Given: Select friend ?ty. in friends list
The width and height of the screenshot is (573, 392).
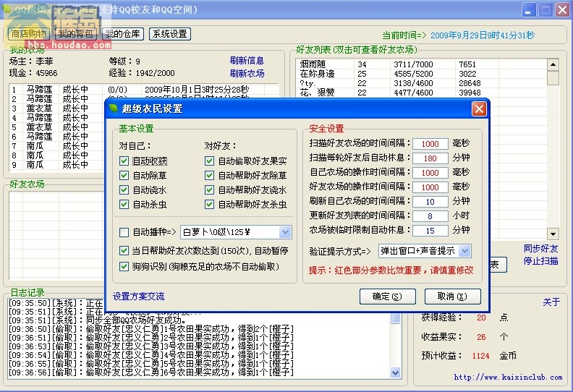Looking at the screenshot, I should click(421, 83).
